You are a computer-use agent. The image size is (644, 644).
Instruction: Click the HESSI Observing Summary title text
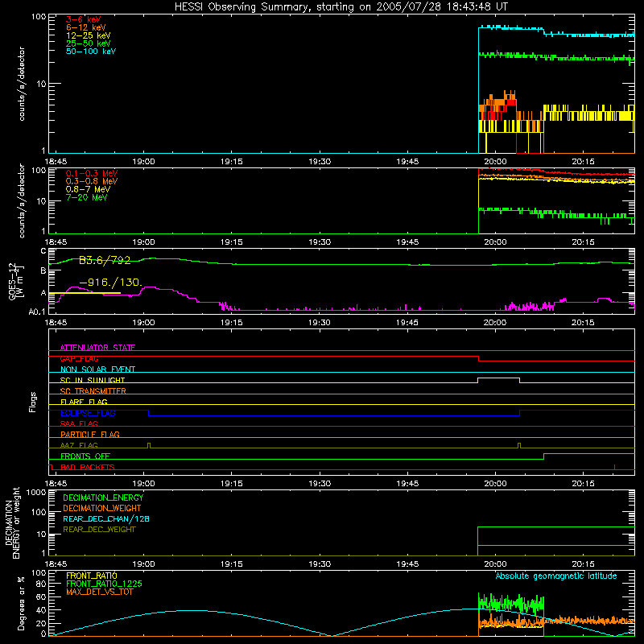341,7
